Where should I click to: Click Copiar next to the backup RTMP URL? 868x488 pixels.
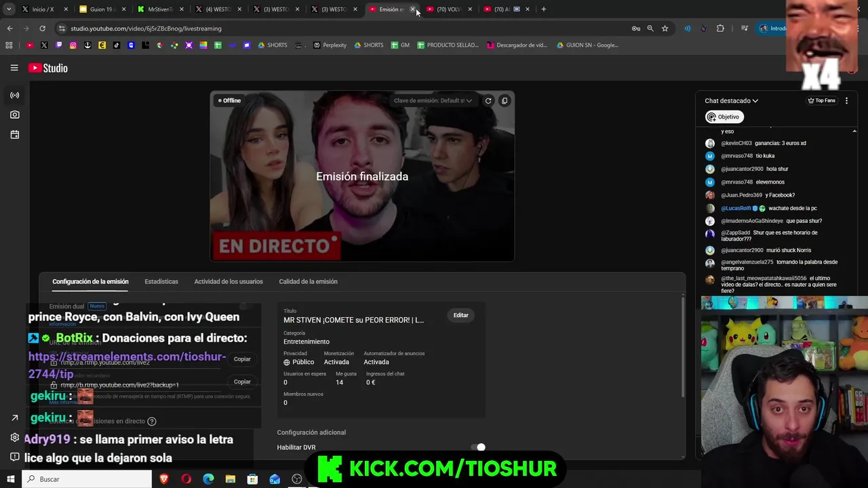click(x=242, y=382)
